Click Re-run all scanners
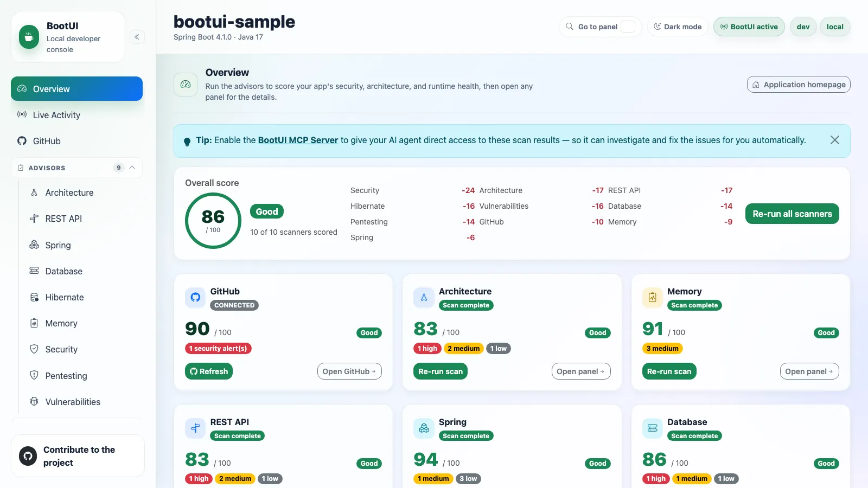The image size is (868, 488). click(x=792, y=214)
